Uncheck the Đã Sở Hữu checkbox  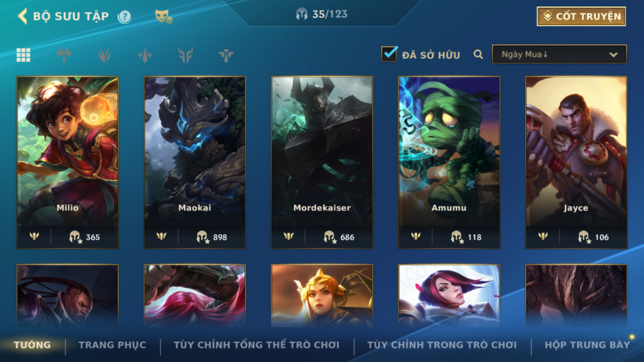click(x=389, y=54)
